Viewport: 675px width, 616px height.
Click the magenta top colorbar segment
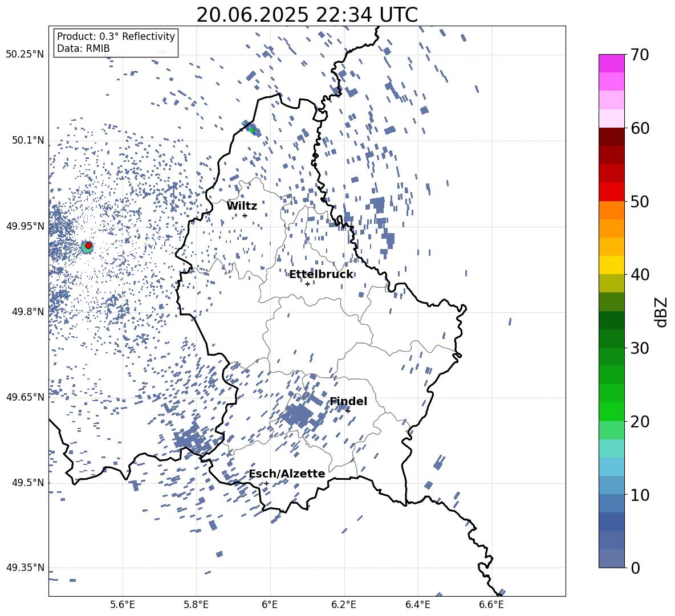point(611,63)
